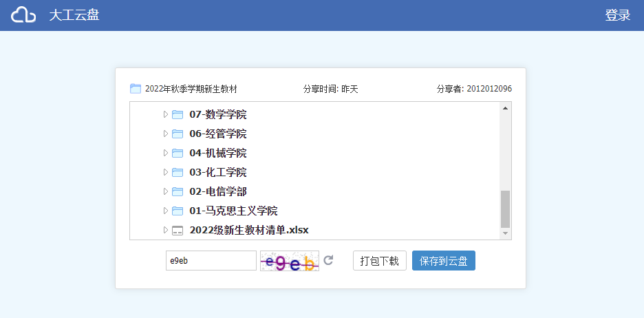Click the 01-马克思主义学院 folder icon

tap(178, 211)
